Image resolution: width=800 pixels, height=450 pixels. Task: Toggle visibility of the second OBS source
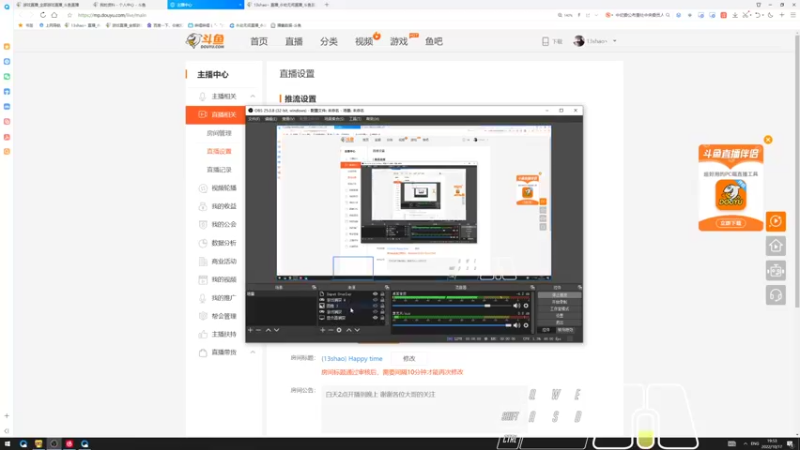point(375,300)
